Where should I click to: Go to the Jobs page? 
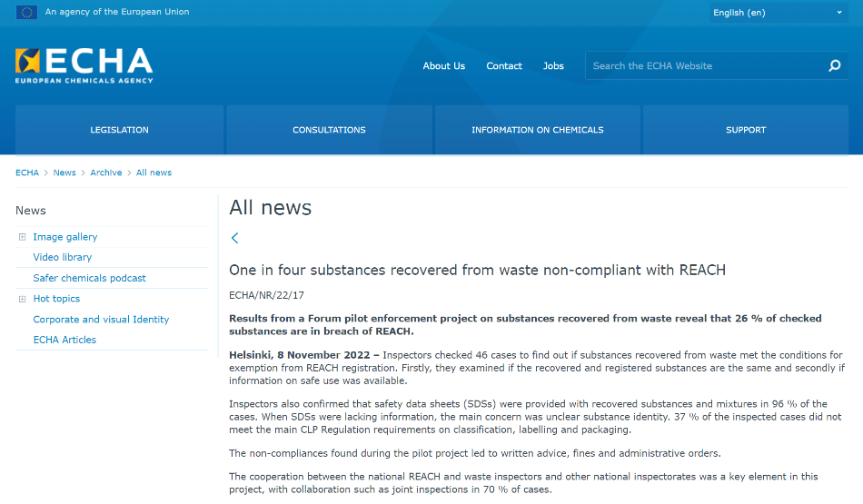click(x=553, y=66)
